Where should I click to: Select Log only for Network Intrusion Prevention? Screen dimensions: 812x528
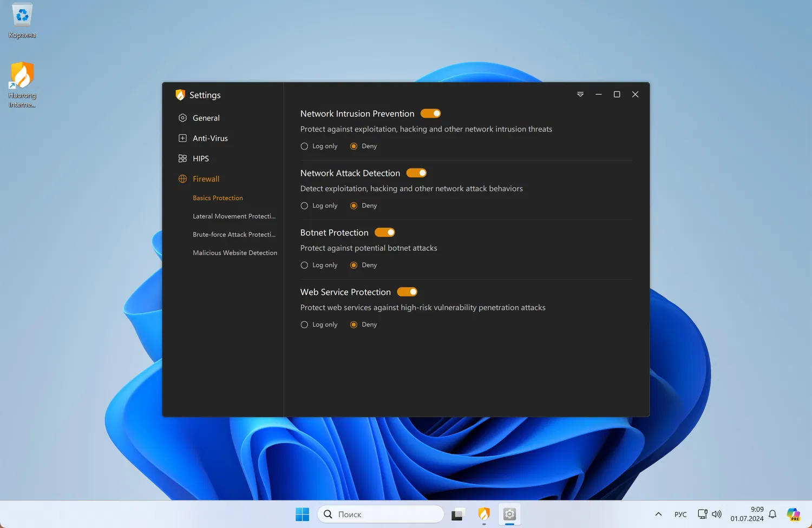[x=319, y=146]
